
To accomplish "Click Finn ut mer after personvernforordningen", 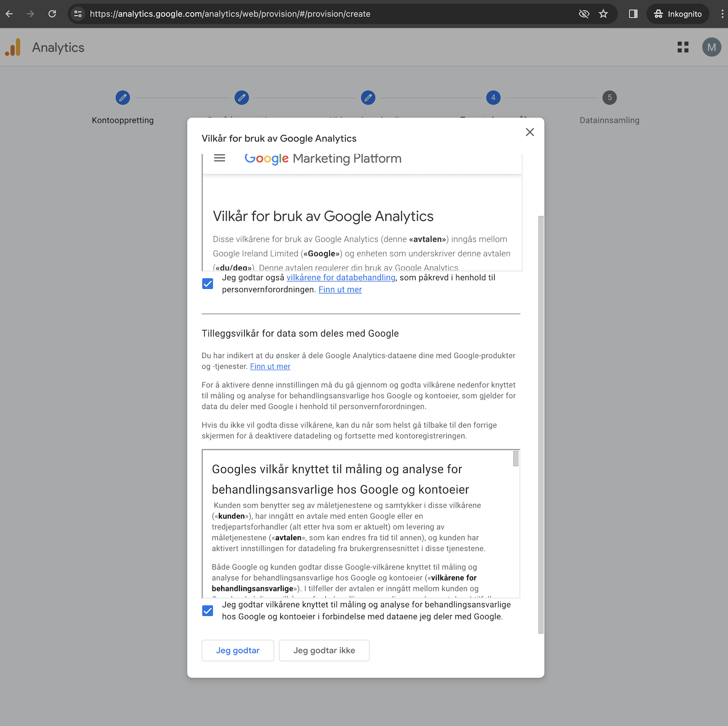I will point(340,290).
